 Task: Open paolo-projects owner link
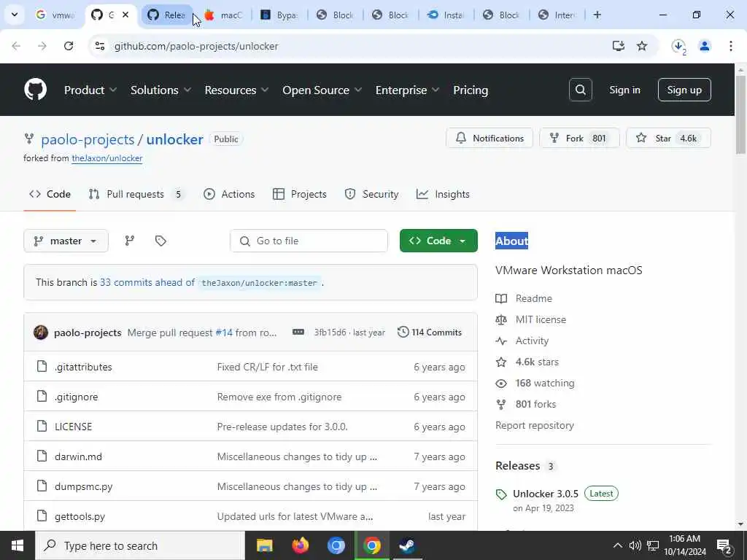(88, 139)
